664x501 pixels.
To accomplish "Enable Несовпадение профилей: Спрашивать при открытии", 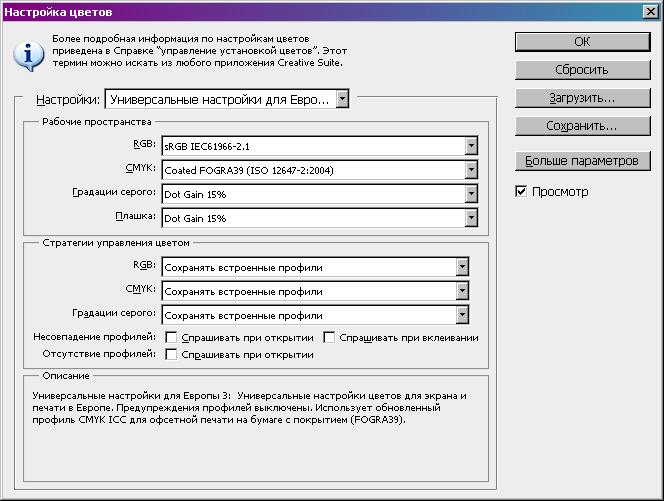I will (x=172, y=338).
